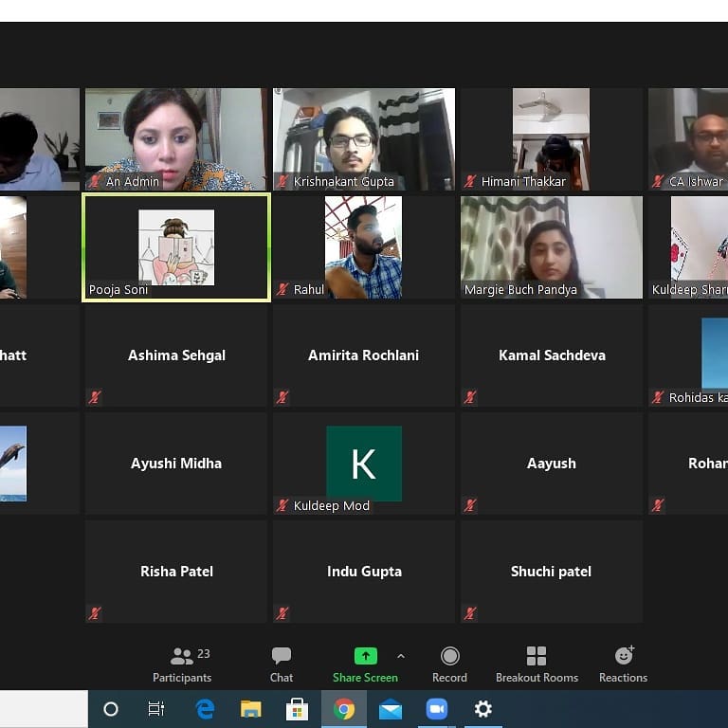Select Pooja Soni profile picture tile

pyautogui.click(x=176, y=247)
